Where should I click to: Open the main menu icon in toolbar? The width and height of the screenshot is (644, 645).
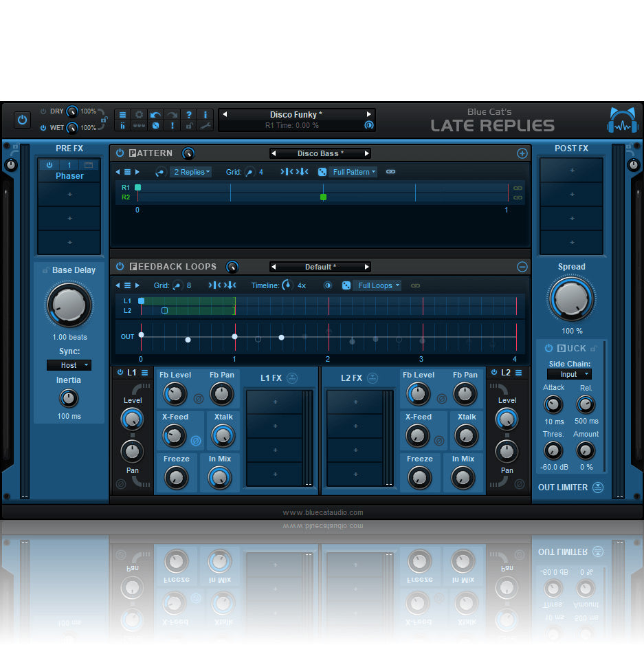[122, 115]
